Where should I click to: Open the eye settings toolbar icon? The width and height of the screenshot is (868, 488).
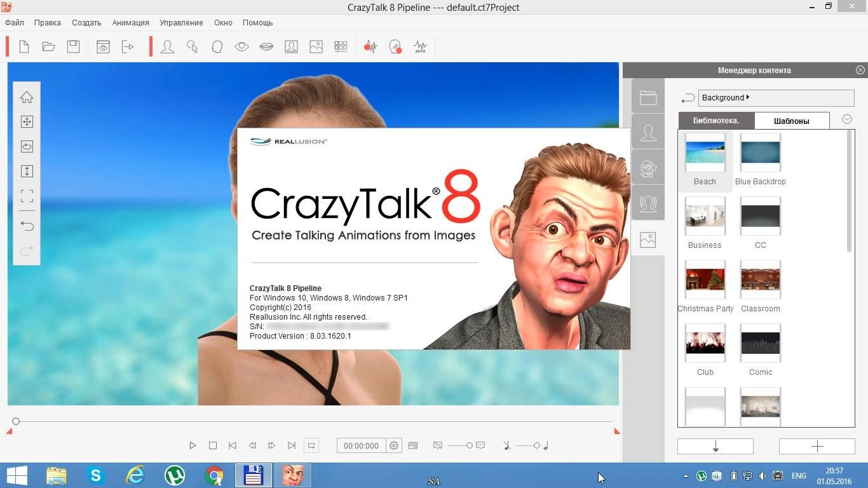pyautogui.click(x=241, y=46)
